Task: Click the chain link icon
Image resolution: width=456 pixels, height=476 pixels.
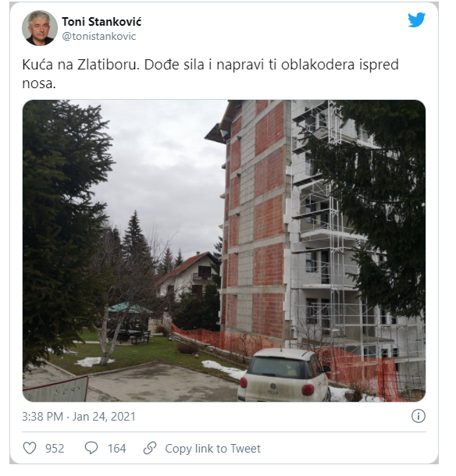Action: tap(150, 448)
